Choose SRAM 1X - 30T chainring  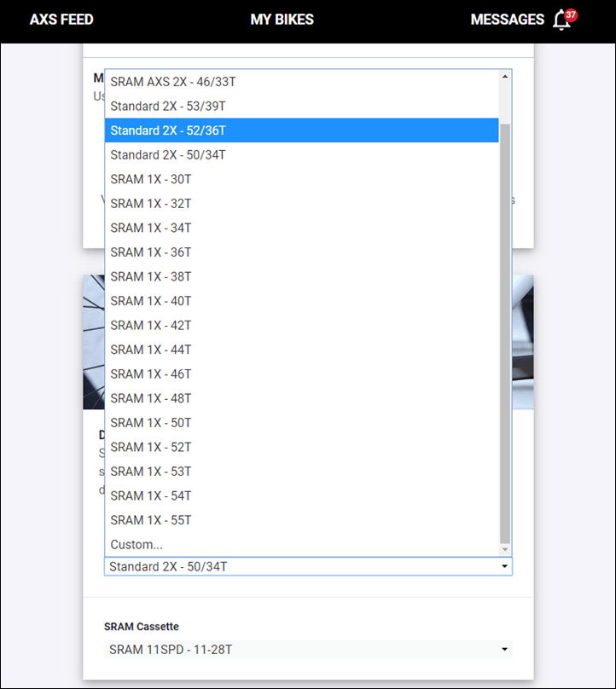click(302, 179)
